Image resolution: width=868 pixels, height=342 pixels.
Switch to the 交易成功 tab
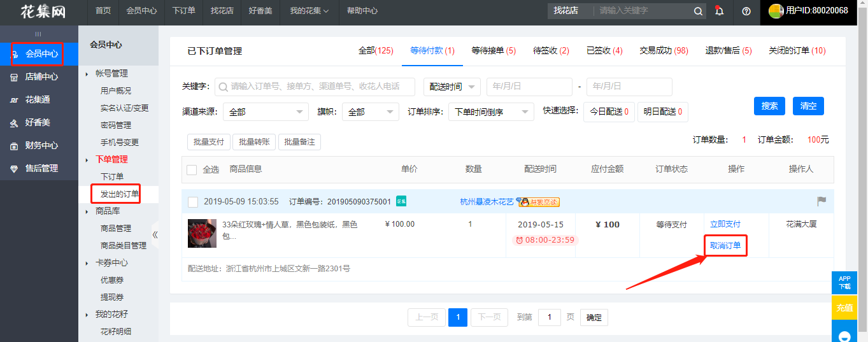point(663,51)
